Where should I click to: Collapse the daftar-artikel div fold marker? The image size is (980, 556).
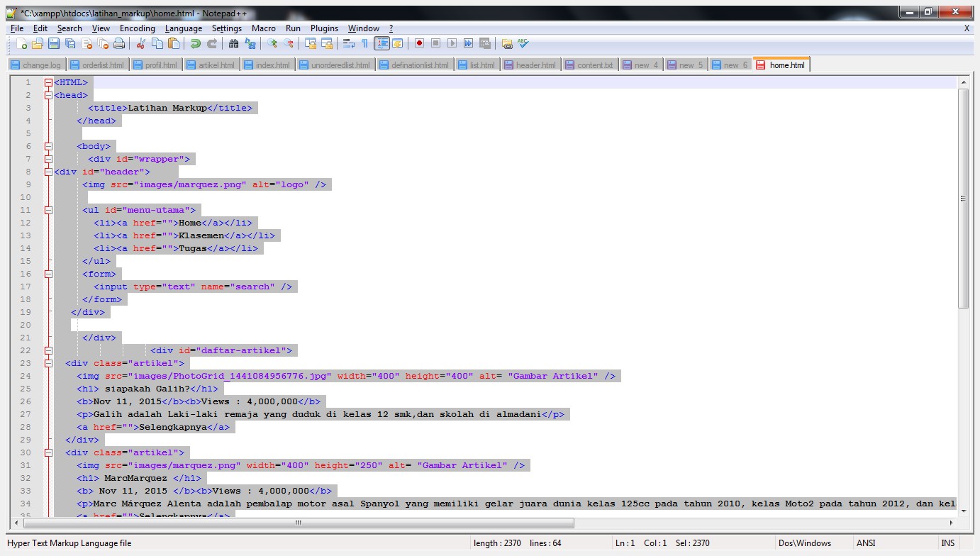pyautogui.click(x=48, y=350)
